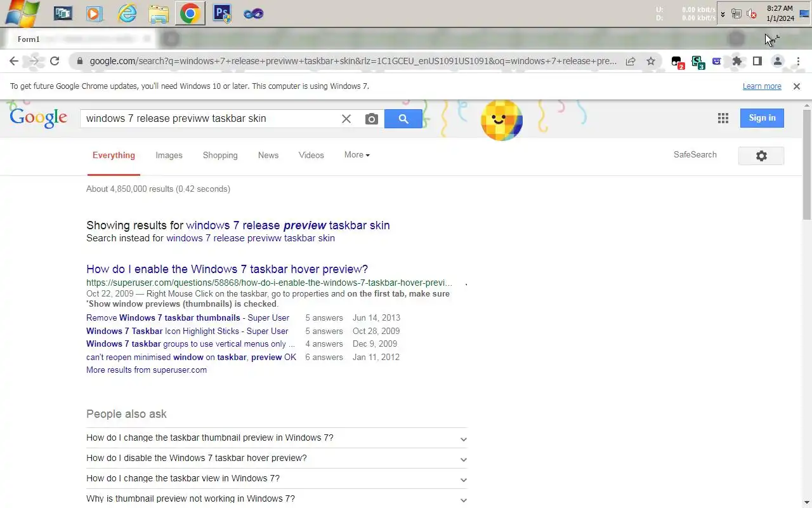
Task: Click the Sign in button
Action: [x=762, y=118]
